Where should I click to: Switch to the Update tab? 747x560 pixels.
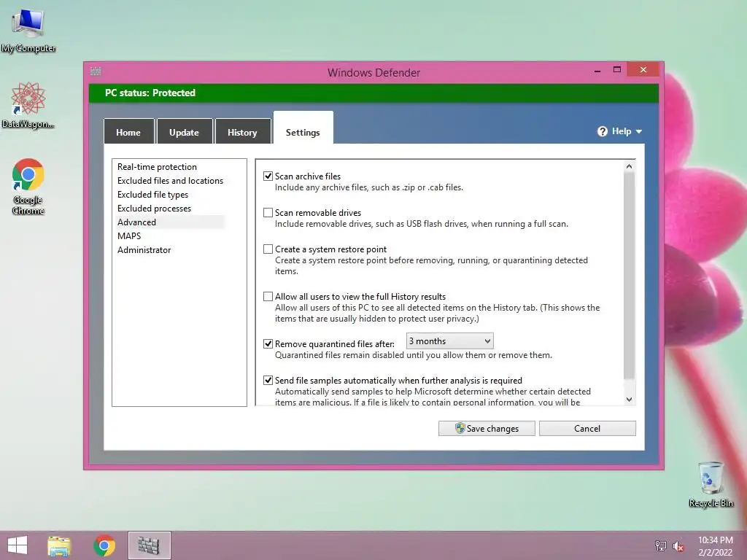[185, 132]
